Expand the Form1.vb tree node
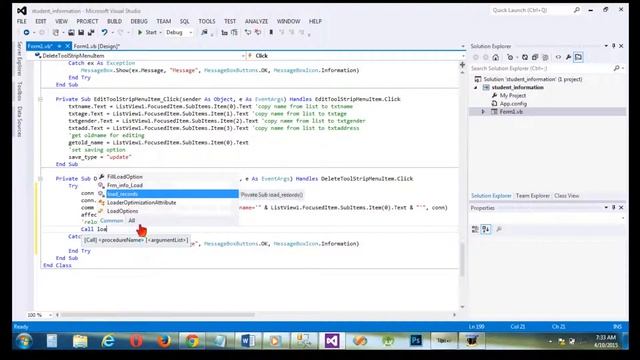Screen dimensions: 640x360 point(483,111)
